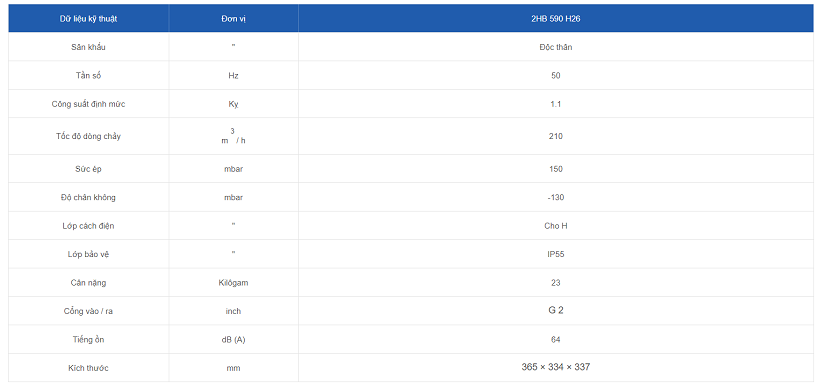This screenshot has width=820, height=388.
Task: Click the '2HB 590 H26' model header
Action: point(555,19)
